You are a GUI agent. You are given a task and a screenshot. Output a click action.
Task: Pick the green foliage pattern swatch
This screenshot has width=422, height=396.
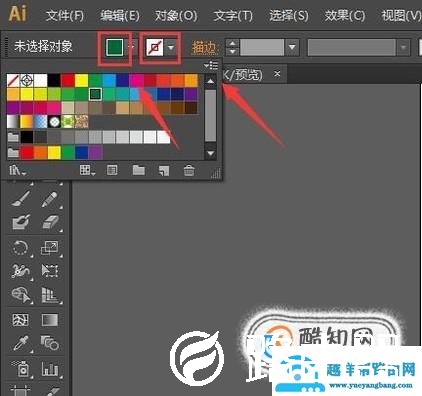point(68,122)
